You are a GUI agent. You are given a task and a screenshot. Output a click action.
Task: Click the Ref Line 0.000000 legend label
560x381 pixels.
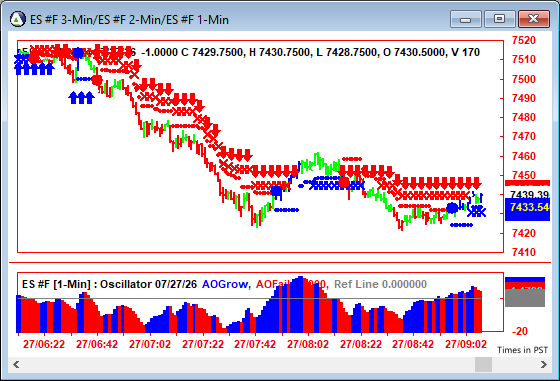pyautogui.click(x=380, y=284)
